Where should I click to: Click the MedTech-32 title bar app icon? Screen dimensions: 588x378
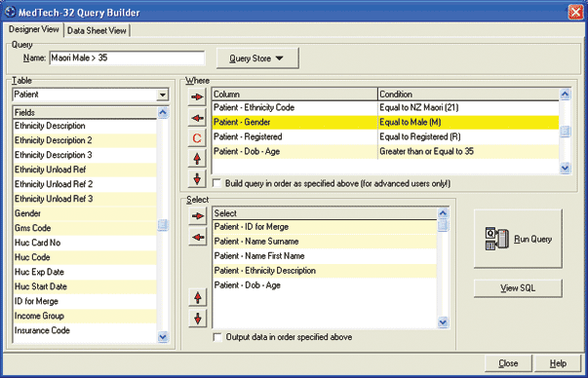10,12
